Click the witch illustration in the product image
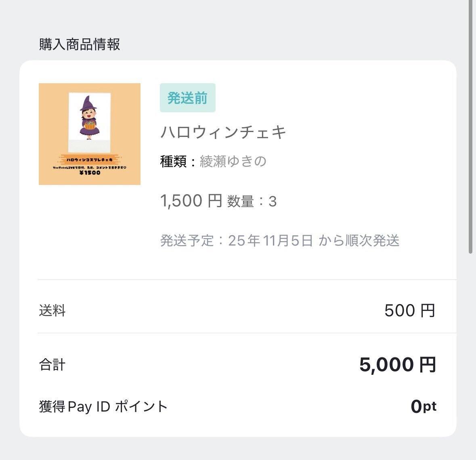The image size is (476, 460). click(x=89, y=118)
